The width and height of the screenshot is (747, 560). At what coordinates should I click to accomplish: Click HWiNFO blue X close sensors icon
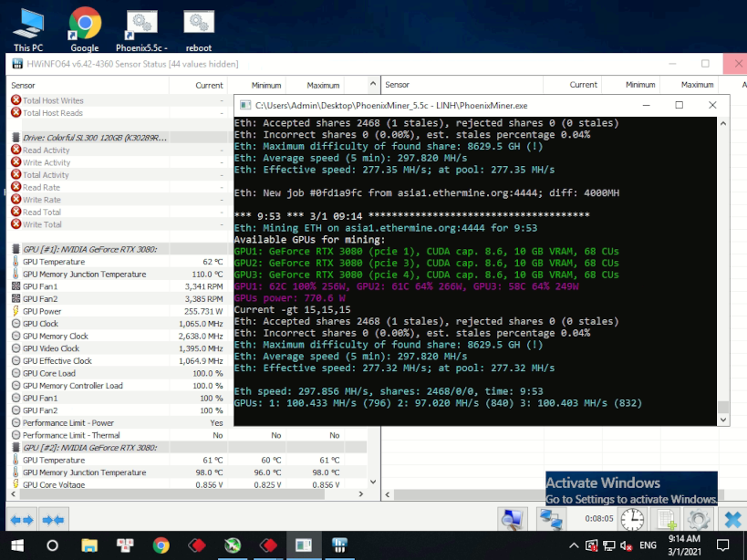(x=732, y=519)
